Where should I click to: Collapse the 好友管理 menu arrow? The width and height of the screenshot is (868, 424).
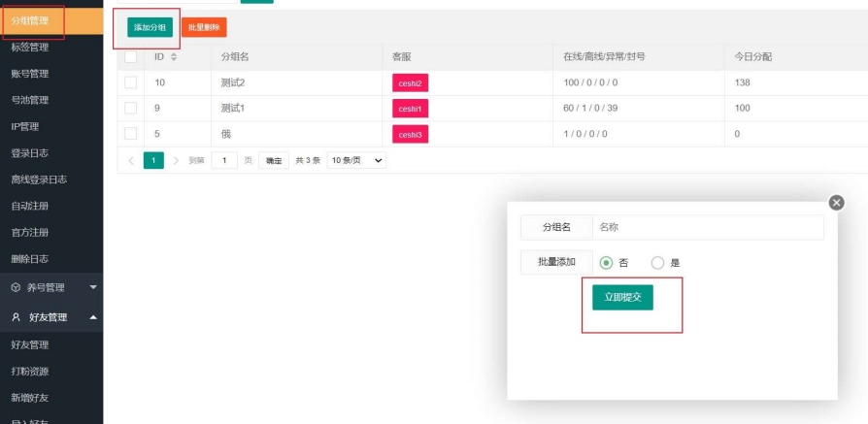93,317
